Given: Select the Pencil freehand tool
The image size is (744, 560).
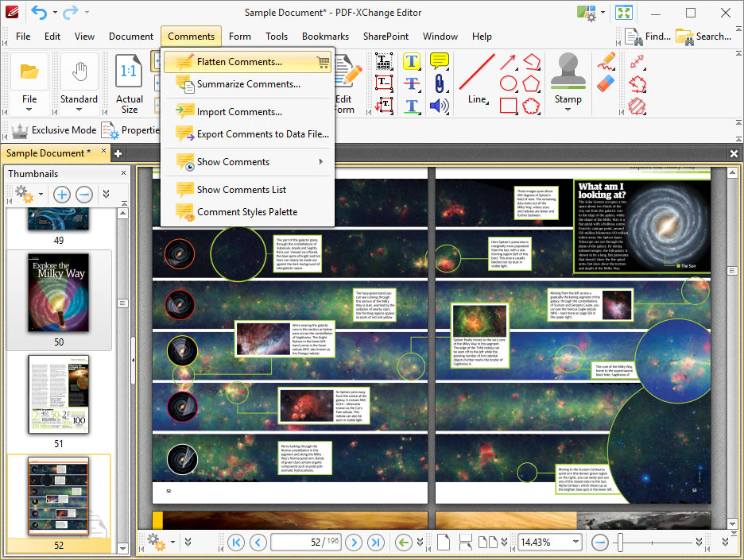Looking at the screenshot, I should coord(606,62).
